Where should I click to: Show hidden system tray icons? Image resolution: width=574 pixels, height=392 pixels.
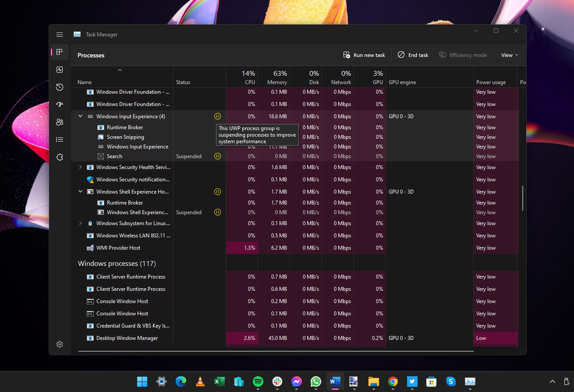553,381
